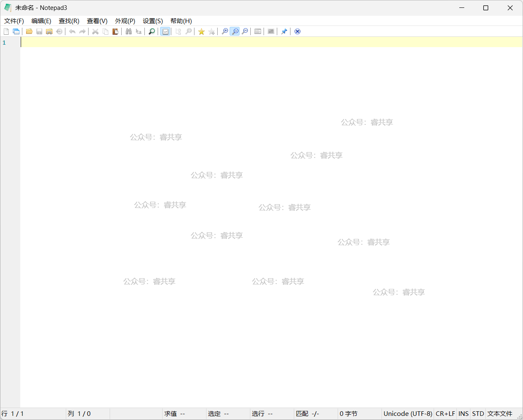Click the Paste clipboard icon
The height and width of the screenshot is (420, 523).
point(115,31)
